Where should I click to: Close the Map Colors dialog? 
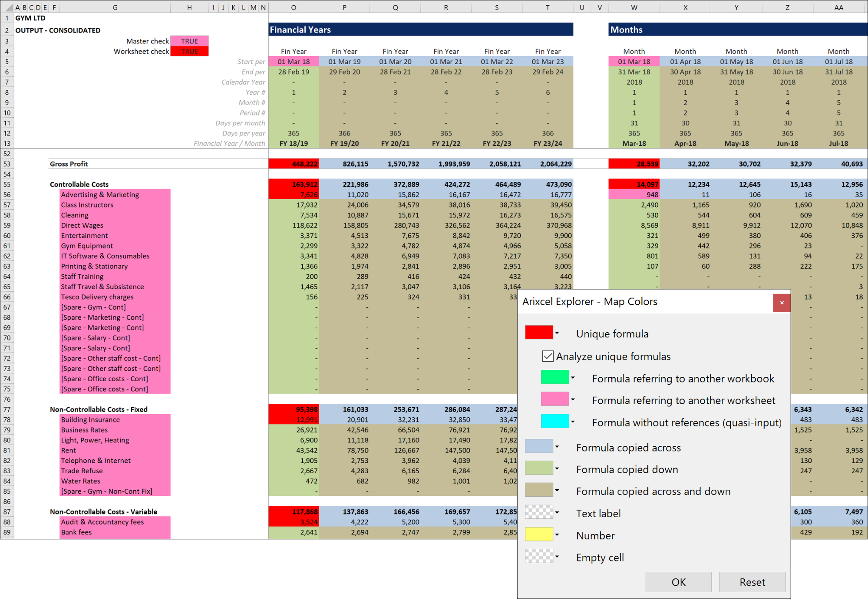782,303
